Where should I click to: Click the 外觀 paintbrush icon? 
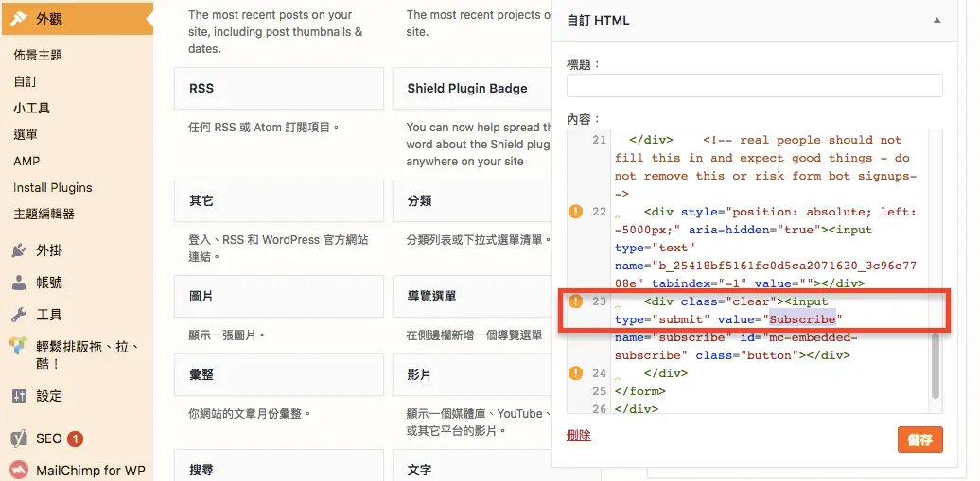pos(19,19)
